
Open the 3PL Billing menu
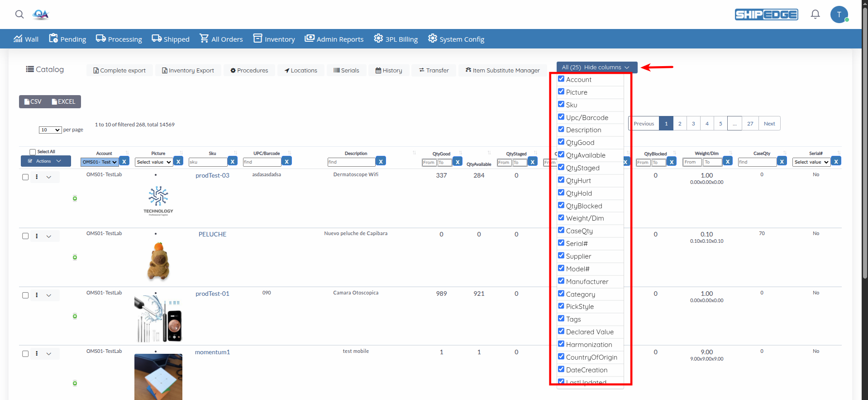point(396,39)
